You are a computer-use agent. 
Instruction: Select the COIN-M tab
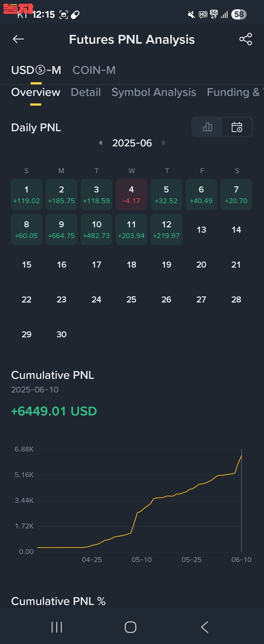(x=94, y=70)
